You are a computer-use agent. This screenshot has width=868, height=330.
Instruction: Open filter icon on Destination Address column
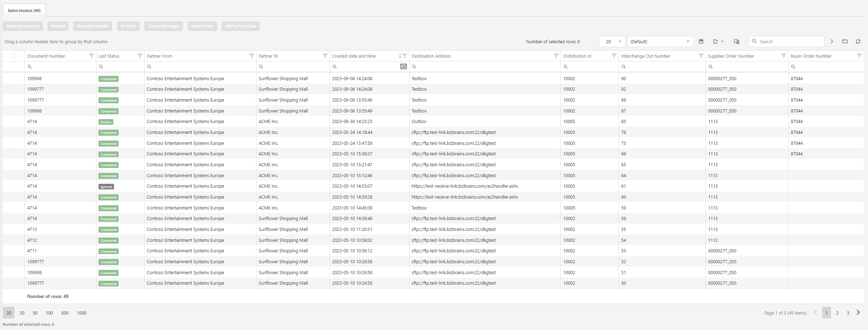click(556, 56)
